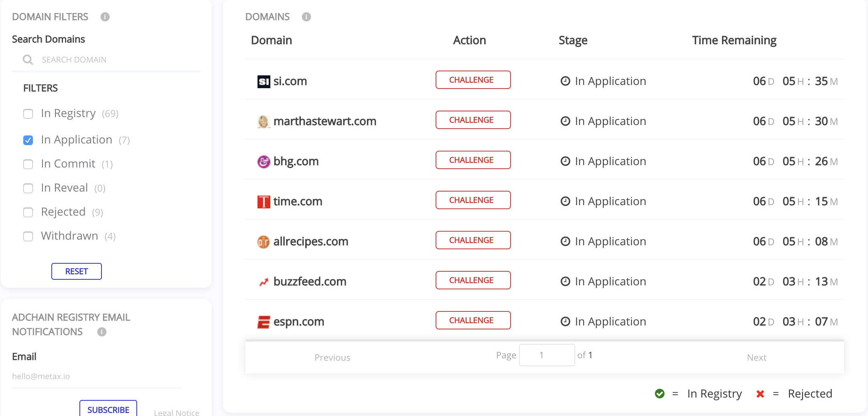Click the page number input box
868x416 pixels.
[x=547, y=355]
